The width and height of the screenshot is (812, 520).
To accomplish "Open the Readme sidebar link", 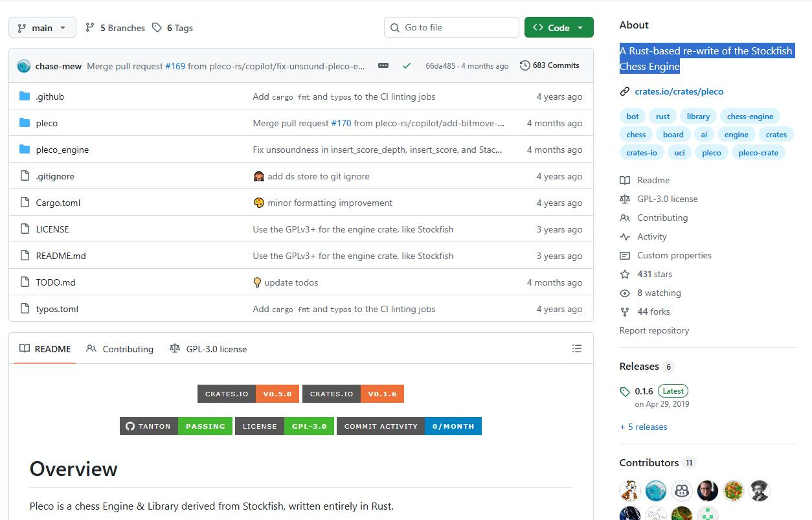I will (645, 180).
